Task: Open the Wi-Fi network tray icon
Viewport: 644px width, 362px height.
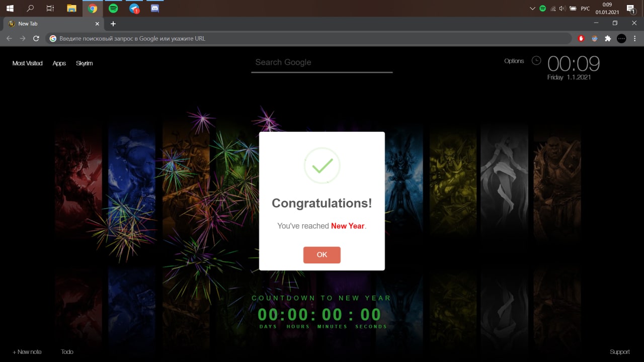Action: [x=553, y=9]
